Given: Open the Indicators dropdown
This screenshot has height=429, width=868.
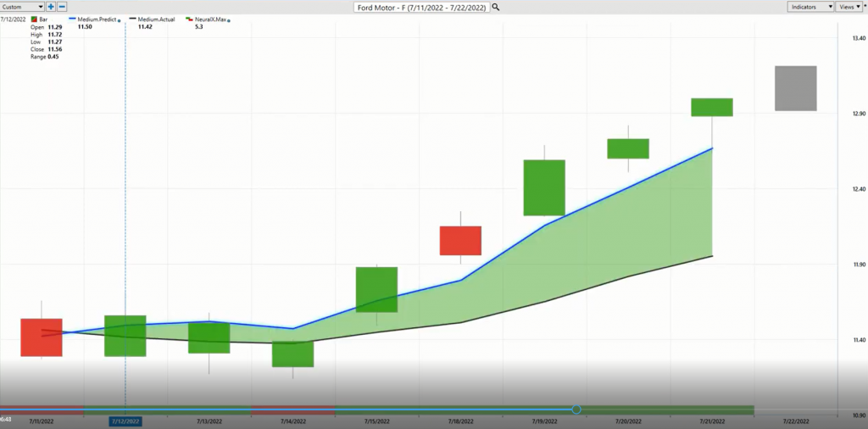Looking at the screenshot, I should (x=810, y=7).
